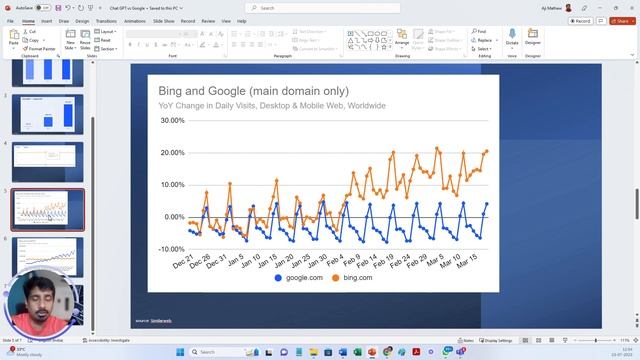This screenshot has height=360, width=640.
Task: Redo the last action
Action: 80,8
